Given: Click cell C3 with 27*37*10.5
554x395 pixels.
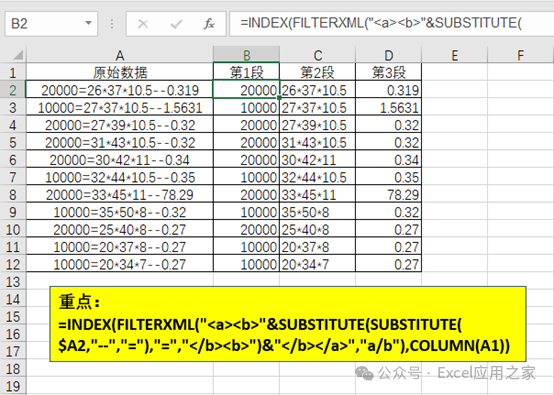Looking at the screenshot, I should [317, 107].
